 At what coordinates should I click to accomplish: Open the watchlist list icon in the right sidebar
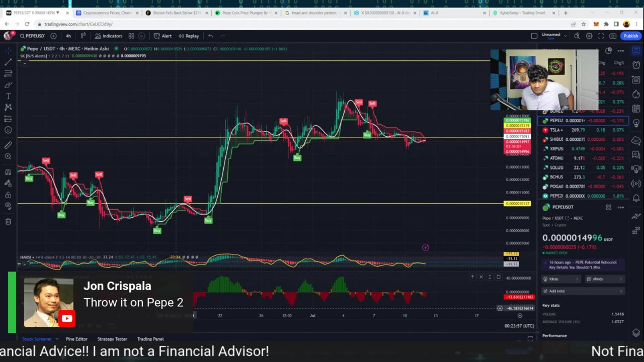point(636,50)
